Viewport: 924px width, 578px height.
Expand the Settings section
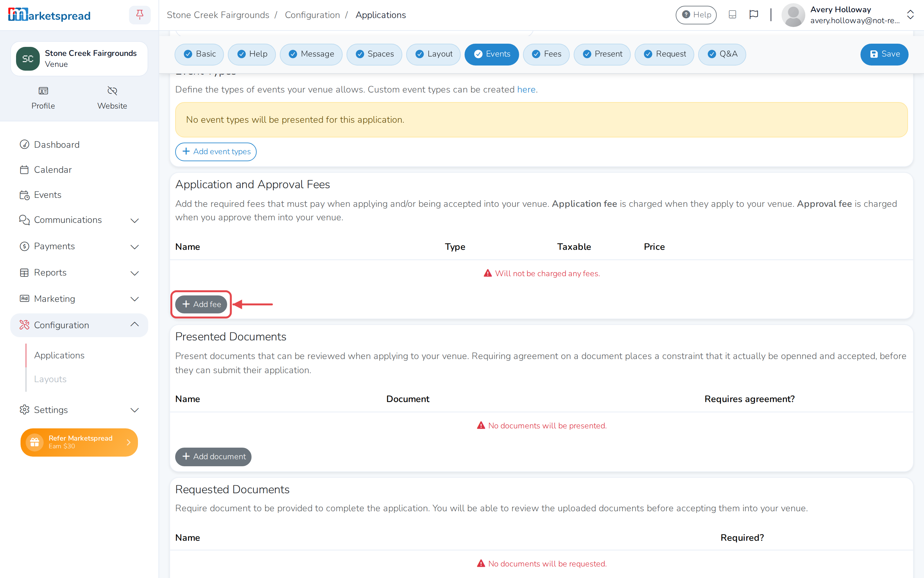(x=79, y=410)
